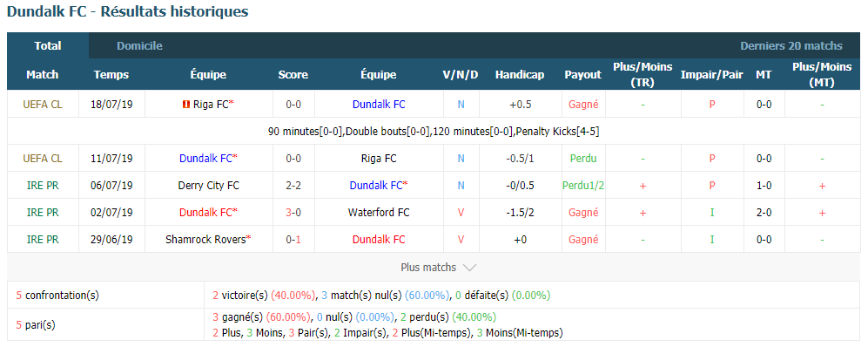Viewport: 868px width, 347px height.
Task: Click the Payout column header
Action: pyautogui.click(x=583, y=75)
